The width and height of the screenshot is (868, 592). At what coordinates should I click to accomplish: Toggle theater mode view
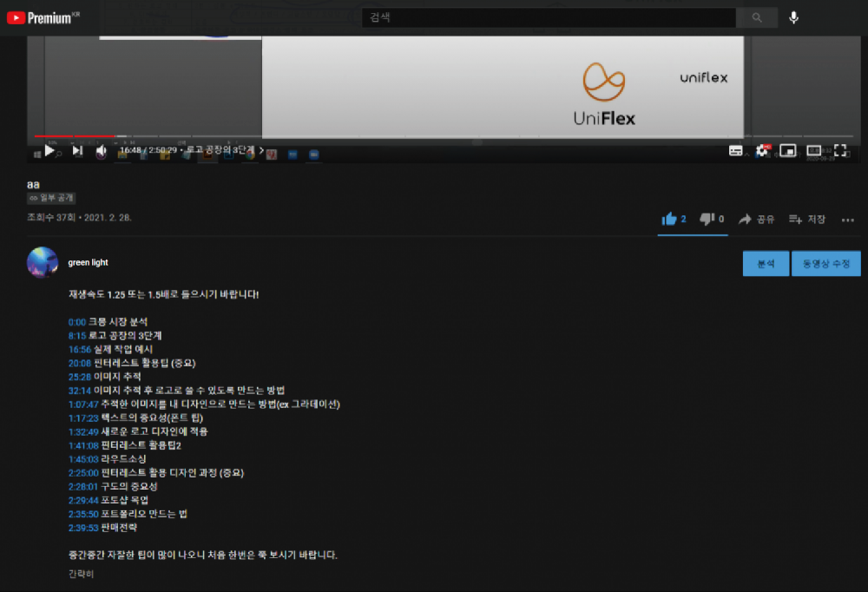[814, 151]
